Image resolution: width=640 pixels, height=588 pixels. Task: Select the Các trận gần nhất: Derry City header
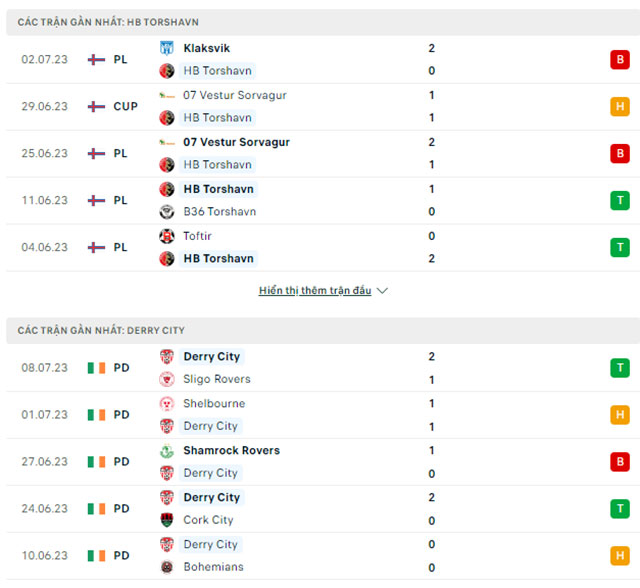pyautogui.click(x=101, y=330)
